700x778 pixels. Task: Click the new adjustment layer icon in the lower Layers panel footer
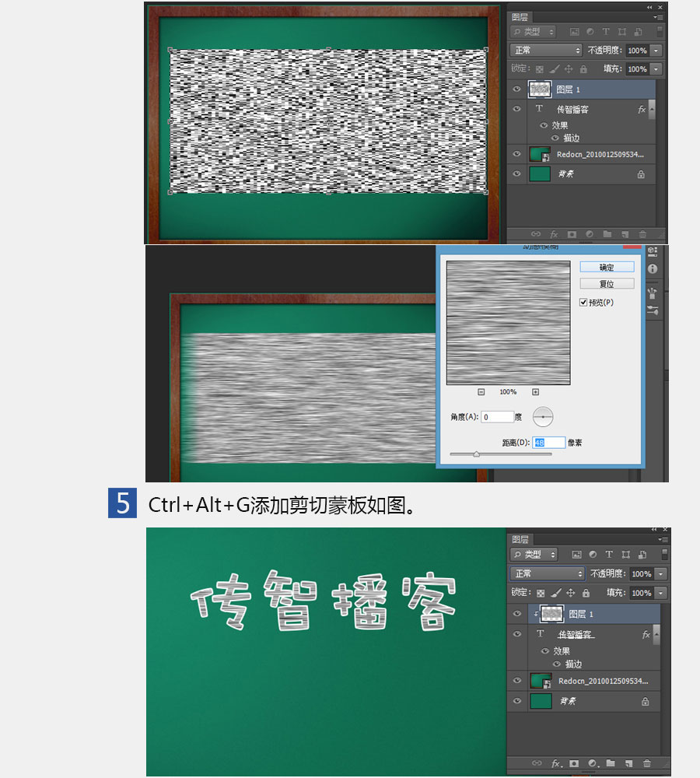pos(593,763)
